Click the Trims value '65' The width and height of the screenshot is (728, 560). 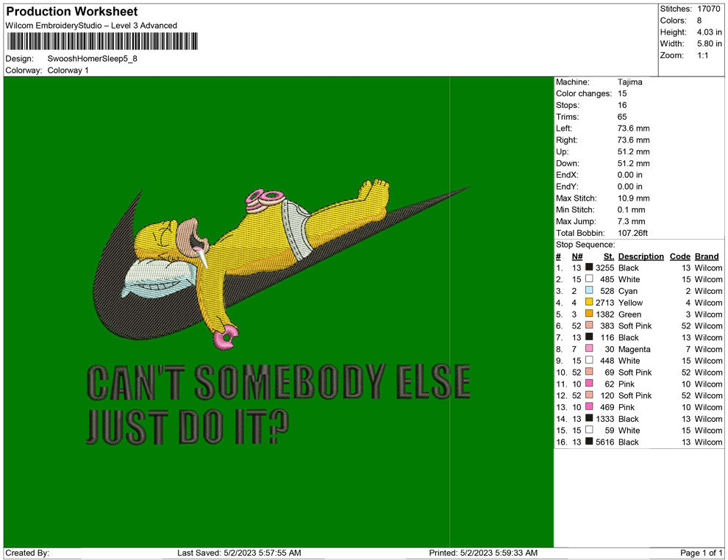click(622, 117)
